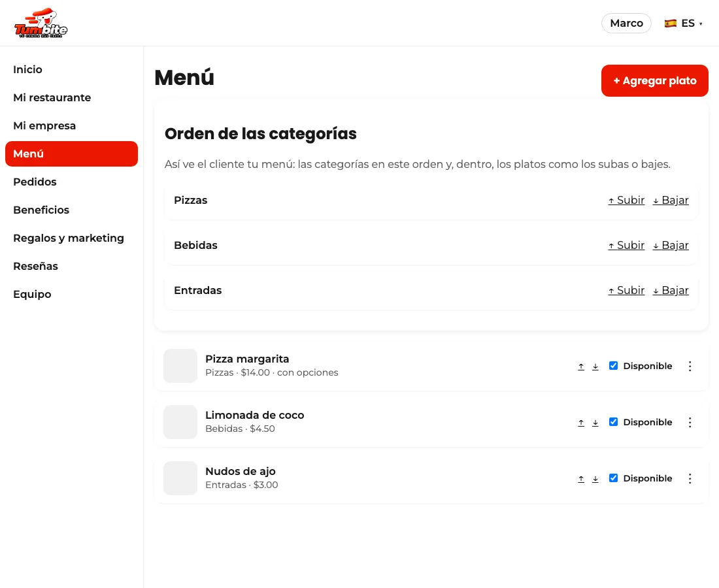The width and height of the screenshot is (719, 588).
Task: Move Pizza margarita down with arrow icon
Action: pyautogui.click(x=595, y=366)
